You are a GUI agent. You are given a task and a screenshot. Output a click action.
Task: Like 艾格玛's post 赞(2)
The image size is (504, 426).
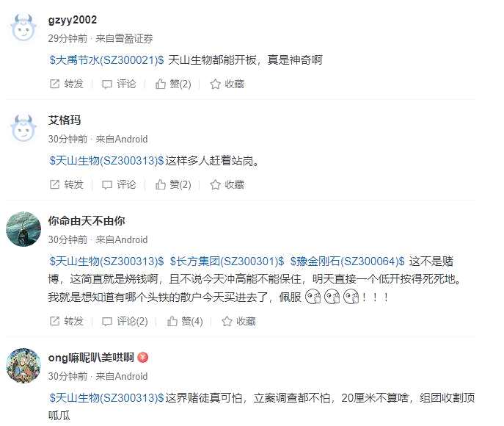tap(173, 184)
